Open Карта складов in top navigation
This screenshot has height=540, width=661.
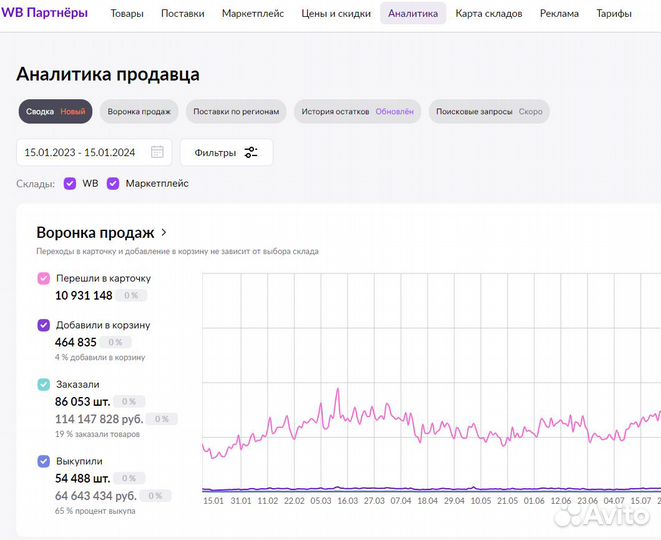[x=488, y=14]
